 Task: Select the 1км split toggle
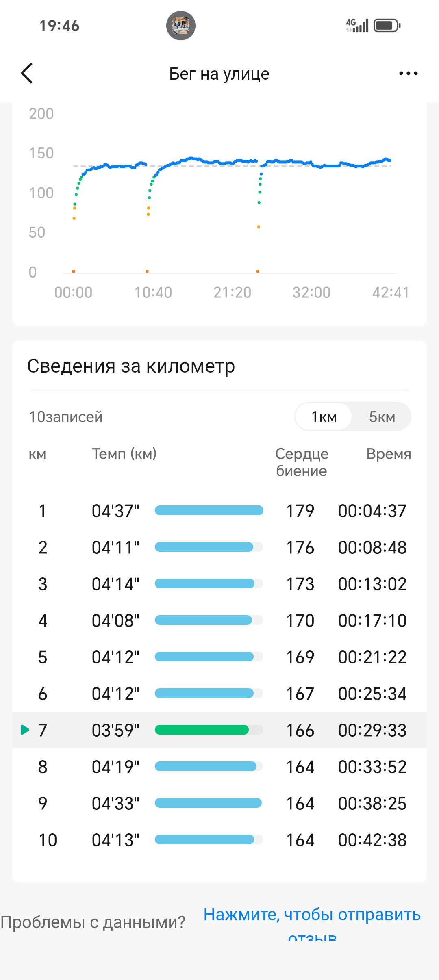tap(324, 417)
